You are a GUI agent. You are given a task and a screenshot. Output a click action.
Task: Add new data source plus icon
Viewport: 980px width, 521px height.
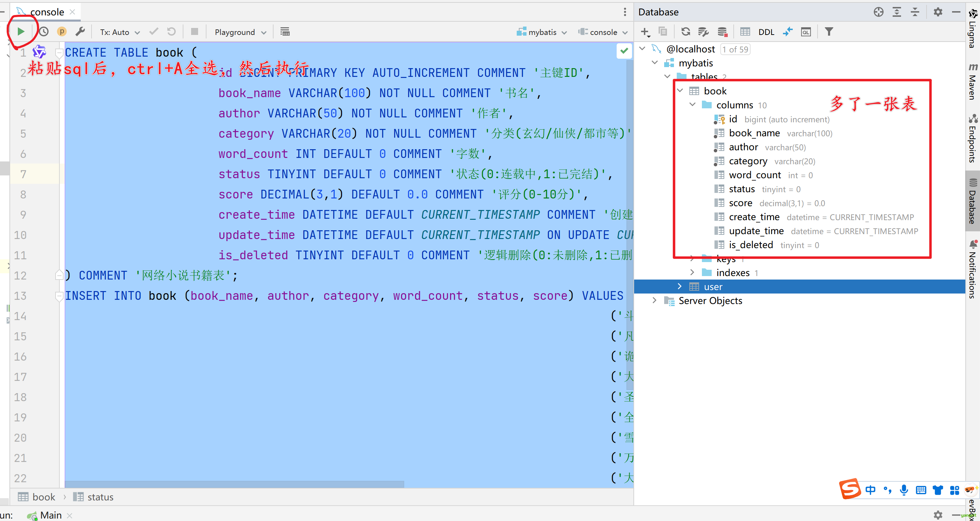point(645,32)
